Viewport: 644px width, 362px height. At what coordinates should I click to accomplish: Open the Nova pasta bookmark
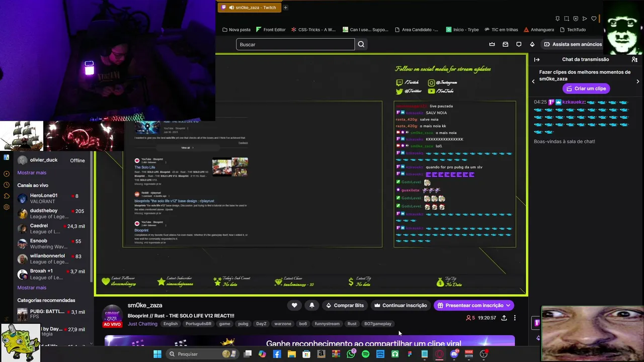236,30
